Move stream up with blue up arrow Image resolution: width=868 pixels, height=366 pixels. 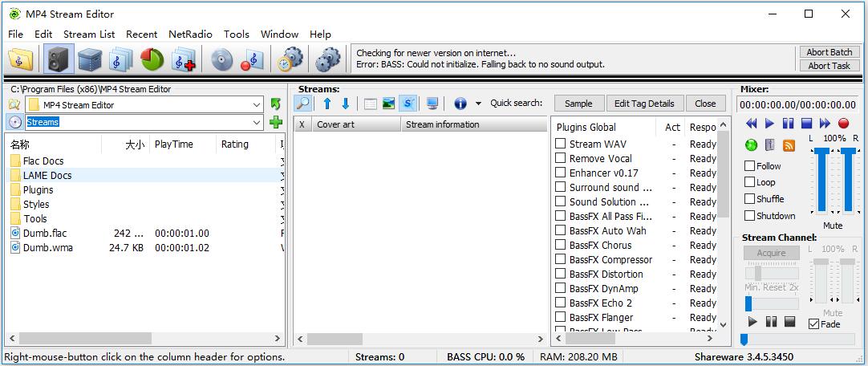327,104
